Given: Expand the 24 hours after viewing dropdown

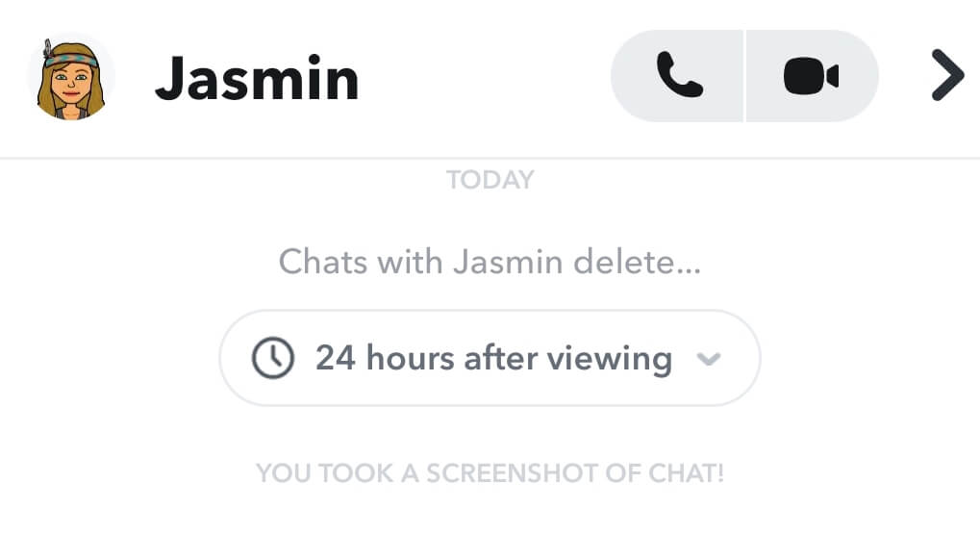Looking at the screenshot, I should (x=490, y=358).
